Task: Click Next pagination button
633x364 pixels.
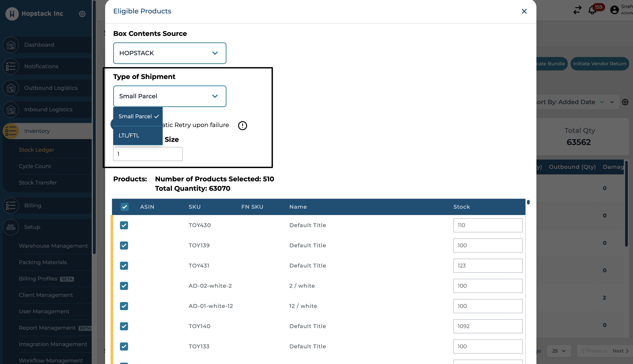Action: click(x=620, y=351)
